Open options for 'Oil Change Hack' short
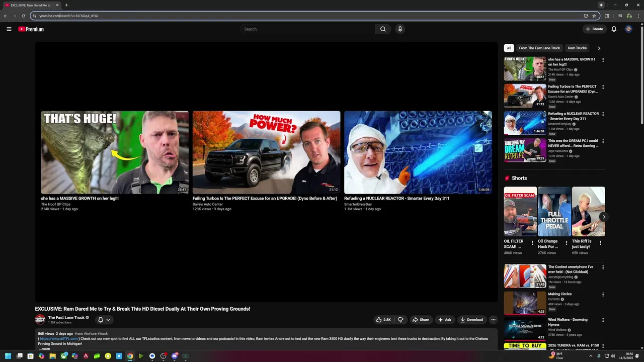Viewport: 644px width, 362px height. coord(567,243)
